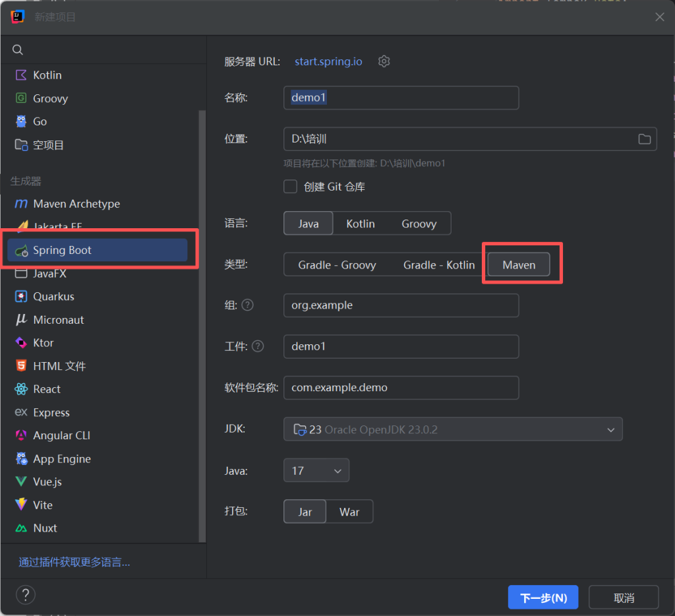
Task: Select War packaging option
Action: (x=349, y=512)
